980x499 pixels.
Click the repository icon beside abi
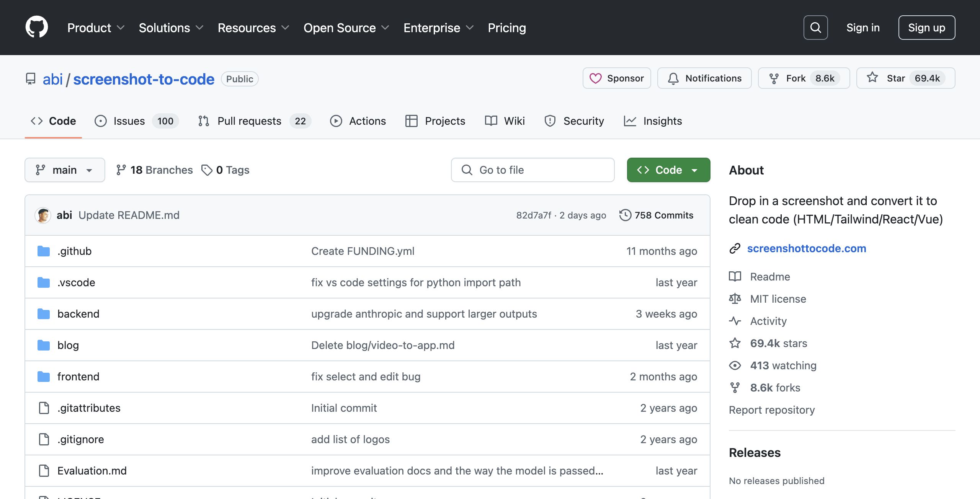31,79
